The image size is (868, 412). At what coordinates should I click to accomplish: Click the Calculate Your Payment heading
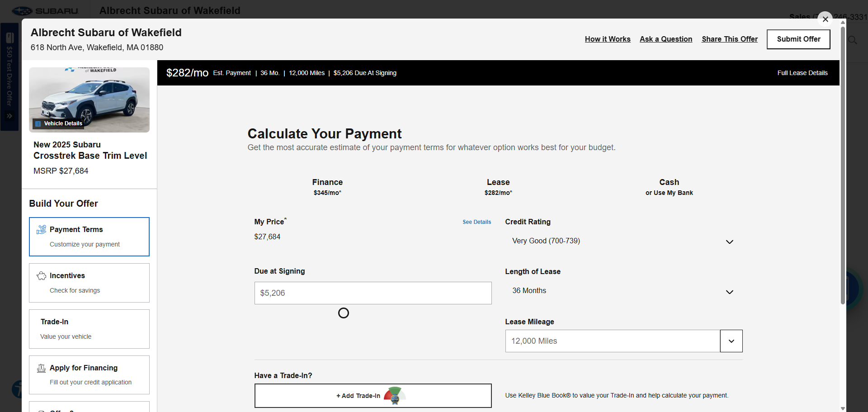pyautogui.click(x=324, y=134)
